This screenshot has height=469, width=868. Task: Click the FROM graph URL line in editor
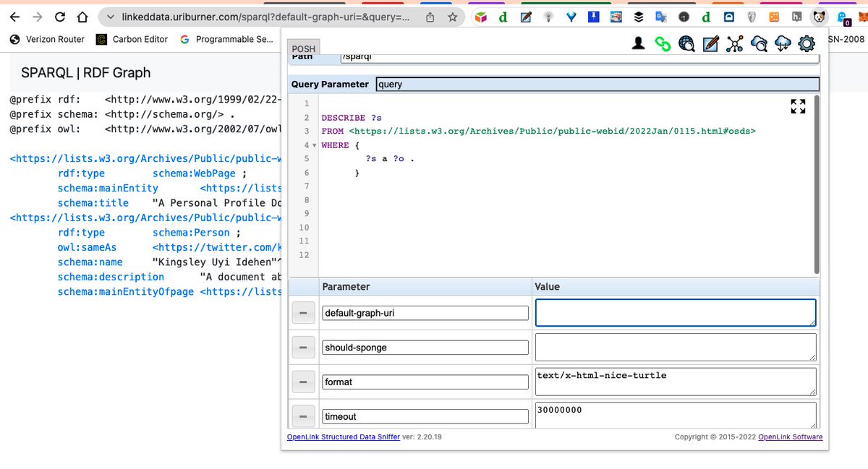[538, 132]
